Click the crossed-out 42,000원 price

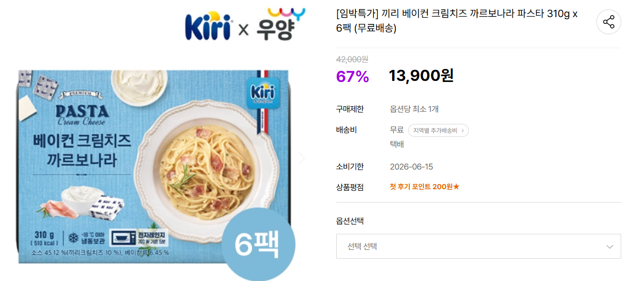coord(352,59)
